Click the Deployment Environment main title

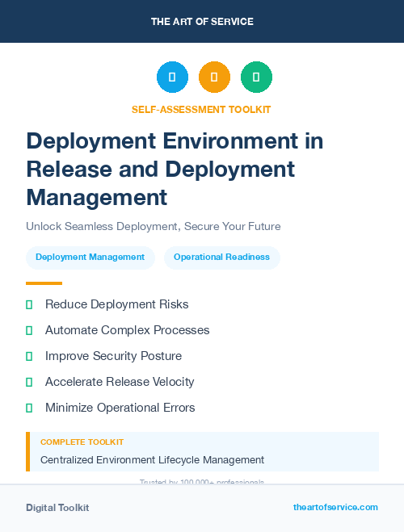point(175,169)
